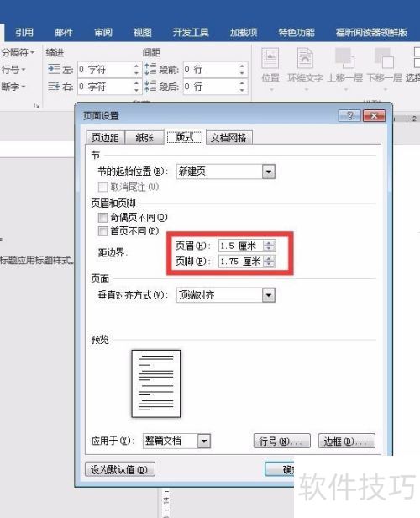Increase left indent with spinner arrow
Viewport: 420px width, 518px height.
click(137, 66)
